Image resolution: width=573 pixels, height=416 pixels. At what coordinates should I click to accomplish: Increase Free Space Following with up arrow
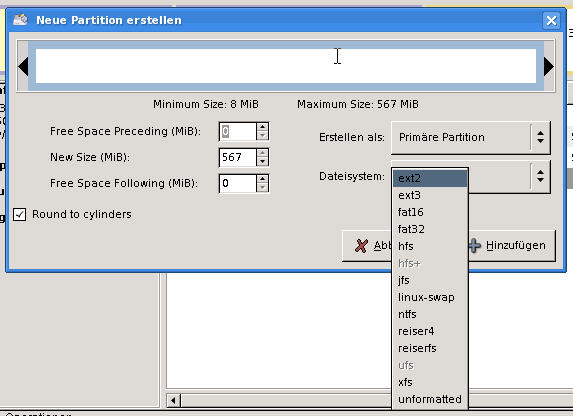coord(262,179)
